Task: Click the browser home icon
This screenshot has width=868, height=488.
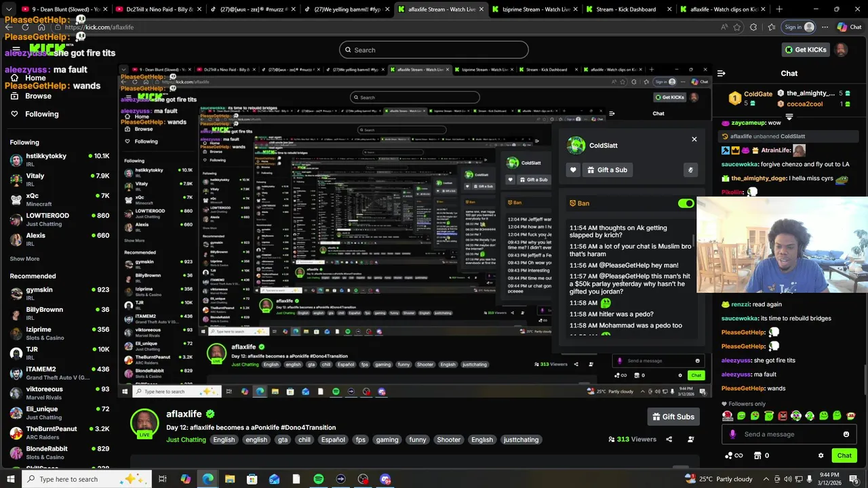Action: (42, 27)
